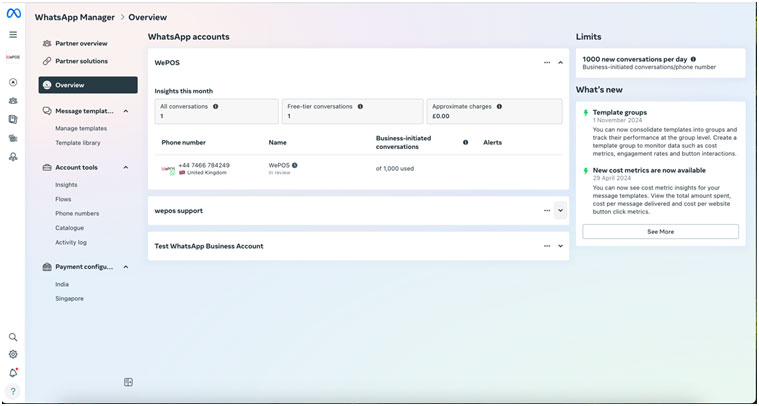Open Insights under Account tools
Screen dimensions: 759x406
(x=66, y=185)
